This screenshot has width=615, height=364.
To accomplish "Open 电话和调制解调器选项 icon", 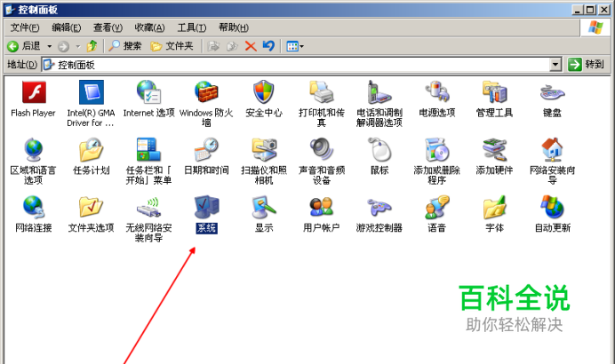I will point(379,92).
